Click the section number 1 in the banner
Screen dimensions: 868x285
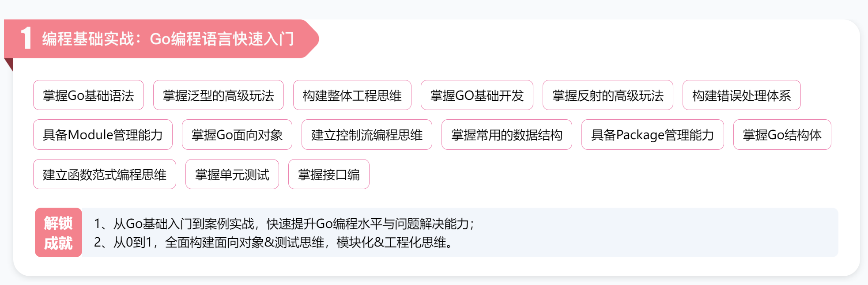(26, 38)
